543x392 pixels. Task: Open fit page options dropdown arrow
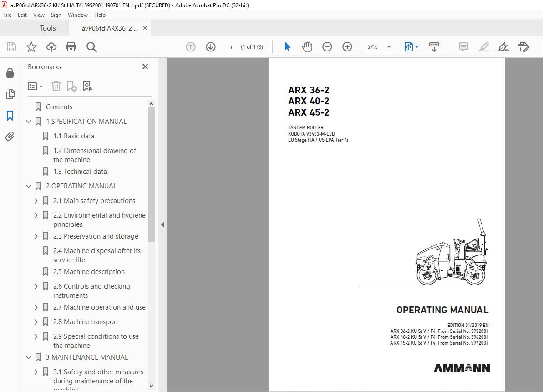pyautogui.click(x=416, y=47)
